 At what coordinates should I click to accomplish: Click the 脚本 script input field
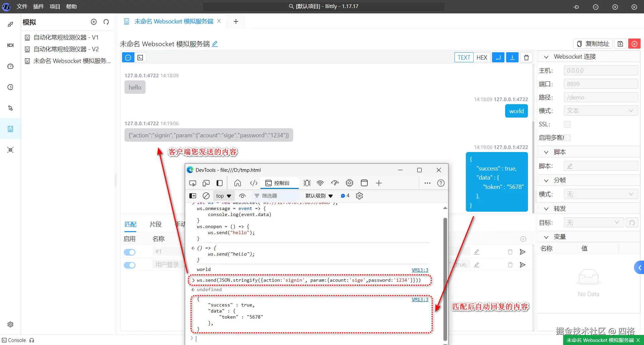601,166
